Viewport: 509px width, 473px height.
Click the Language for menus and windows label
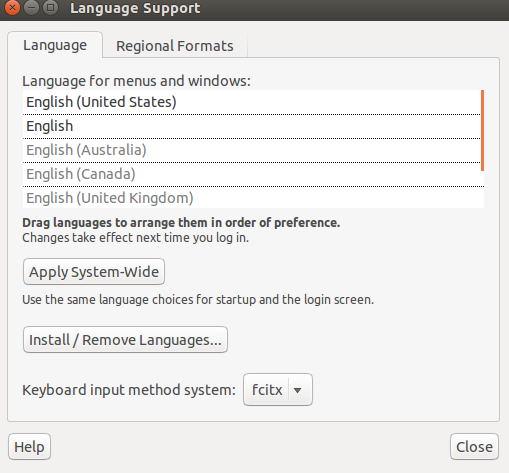[x=136, y=81]
